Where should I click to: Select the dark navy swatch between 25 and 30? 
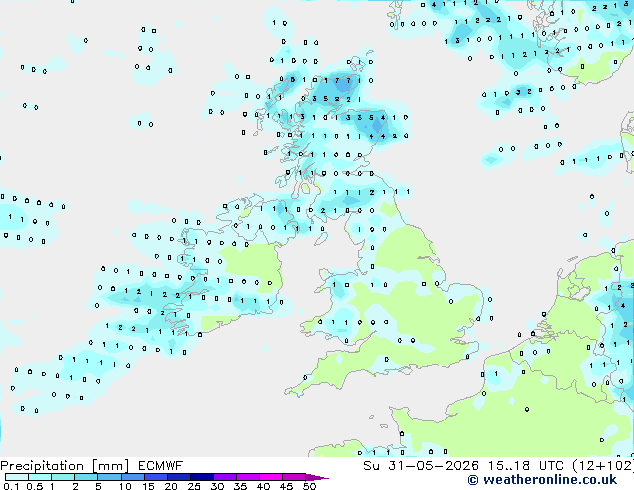point(202,477)
